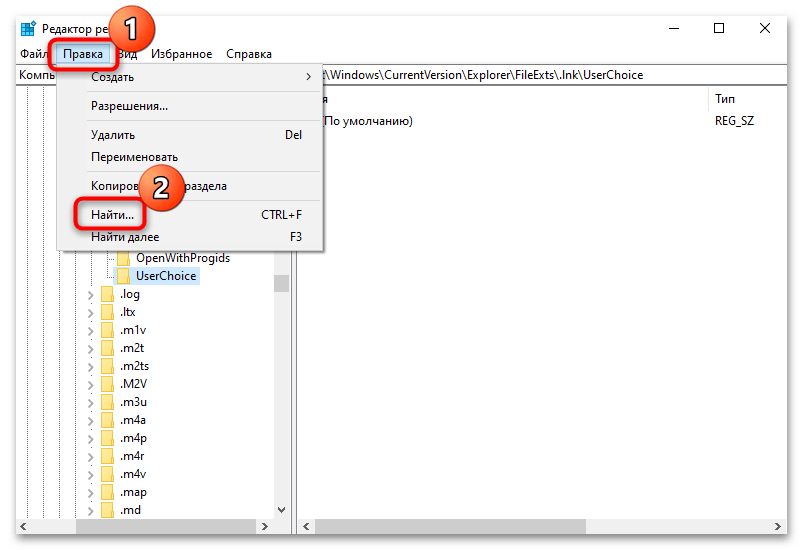Click the UserChoice folder icon
Viewport: 803px width, 550px height.
pyautogui.click(x=124, y=276)
